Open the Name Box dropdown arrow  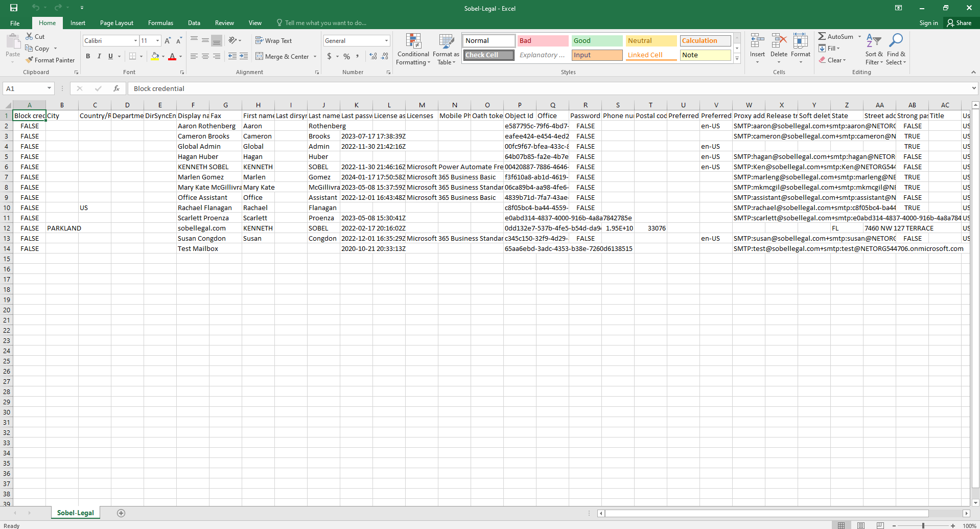[x=49, y=88]
